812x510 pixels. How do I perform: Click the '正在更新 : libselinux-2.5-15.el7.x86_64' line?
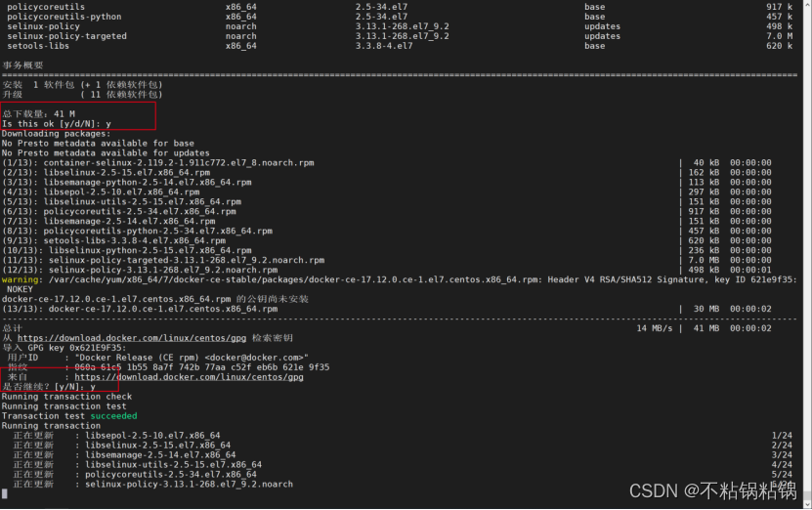click(x=122, y=446)
